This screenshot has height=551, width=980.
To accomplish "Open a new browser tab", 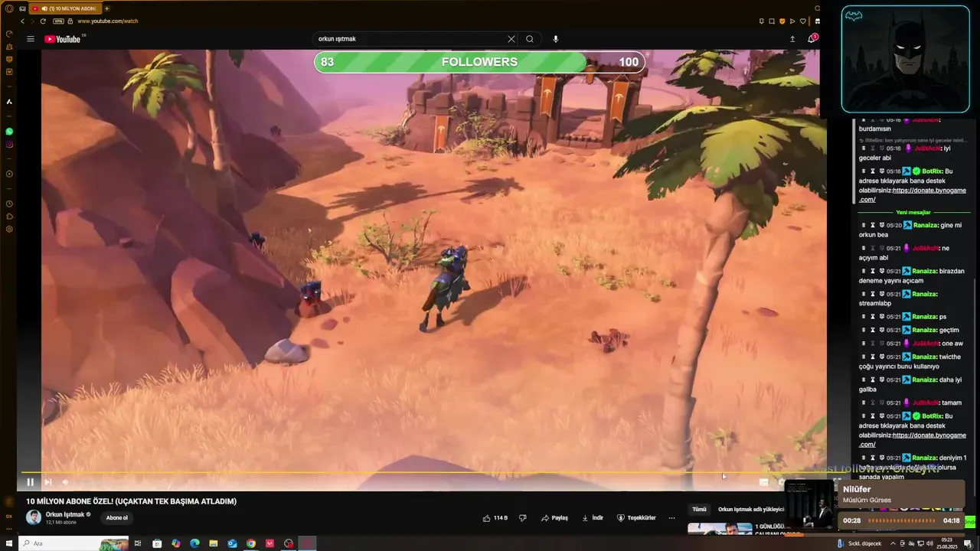I will (x=106, y=8).
